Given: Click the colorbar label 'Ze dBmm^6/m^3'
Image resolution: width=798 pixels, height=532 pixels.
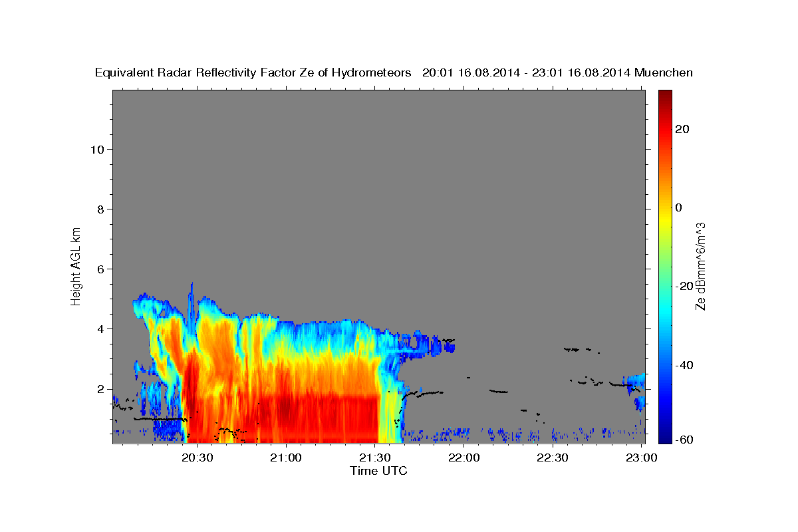Looking at the screenshot, I should click(700, 266).
